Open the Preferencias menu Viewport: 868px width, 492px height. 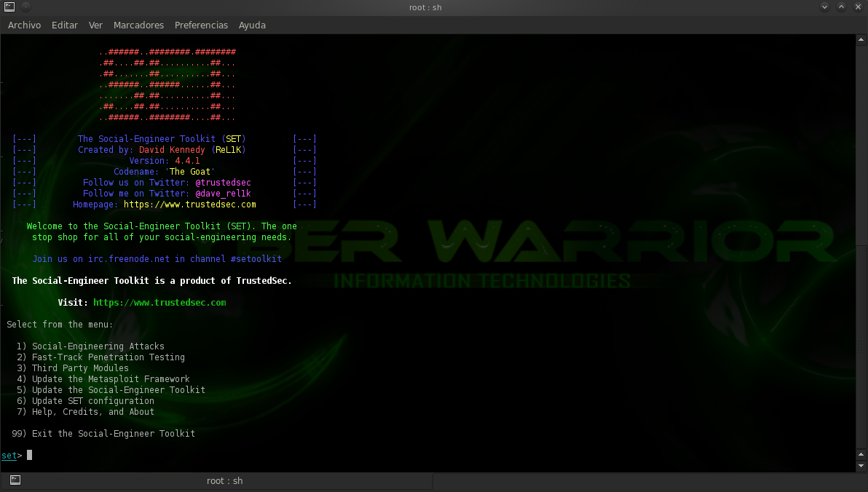click(x=201, y=25)
